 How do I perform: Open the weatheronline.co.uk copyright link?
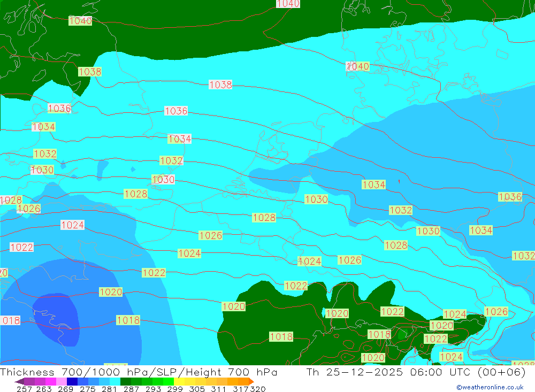pos(490,387)
